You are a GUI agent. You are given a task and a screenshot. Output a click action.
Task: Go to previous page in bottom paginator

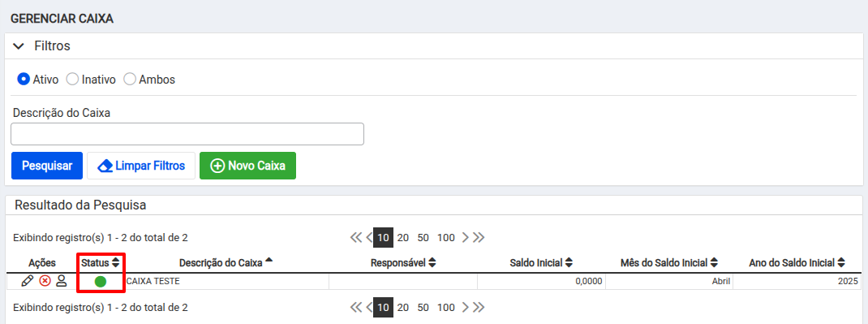(x=368, y=308)
